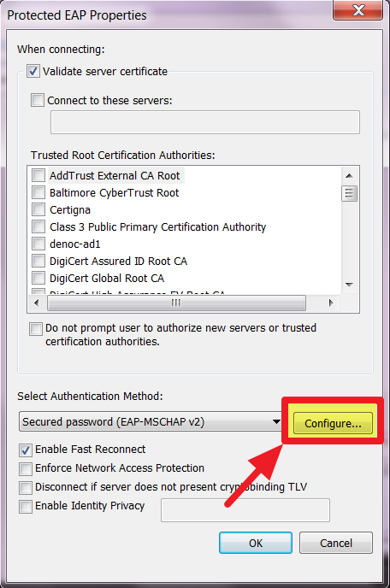Click the certificate list scroll down arrow
390x588 pixels.
(x=349, y=285)
